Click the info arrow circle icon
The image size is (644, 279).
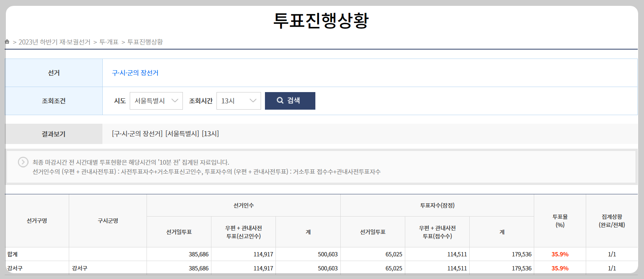pos(23,162)
